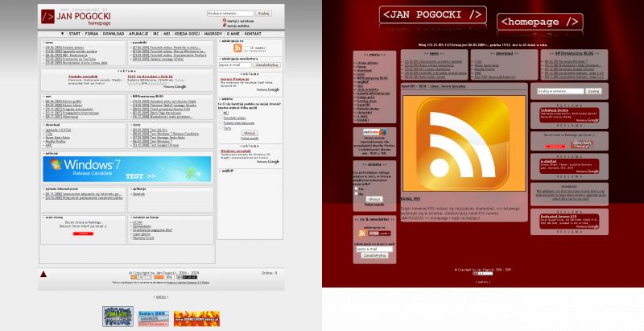Image resolution: width=644 pixels, height=331 pixels.
Task: Open KSIĘGA GOŚCI in the navigation bar
Action: [187, 34]
